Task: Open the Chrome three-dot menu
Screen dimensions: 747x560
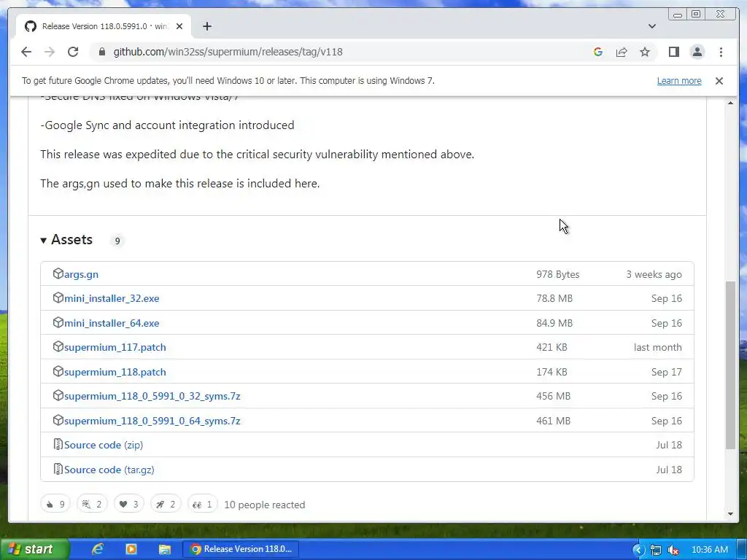Action: point(721,52)
